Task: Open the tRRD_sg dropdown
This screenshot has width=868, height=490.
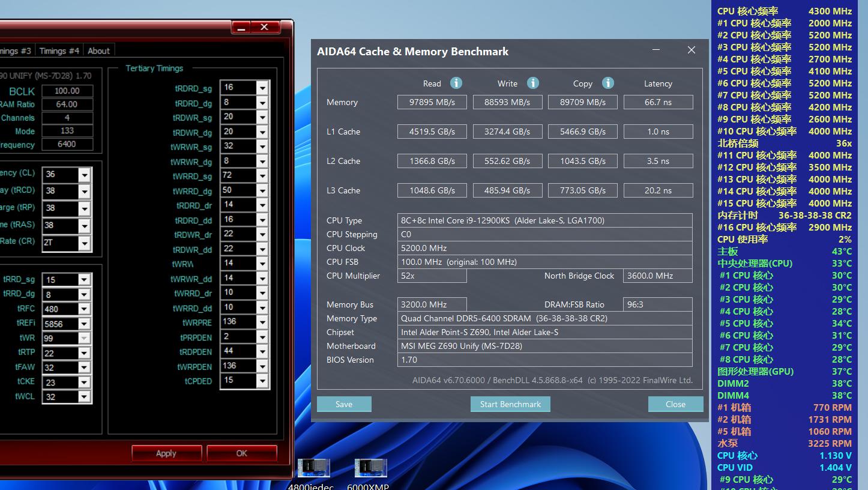Action: click(84, 280)
